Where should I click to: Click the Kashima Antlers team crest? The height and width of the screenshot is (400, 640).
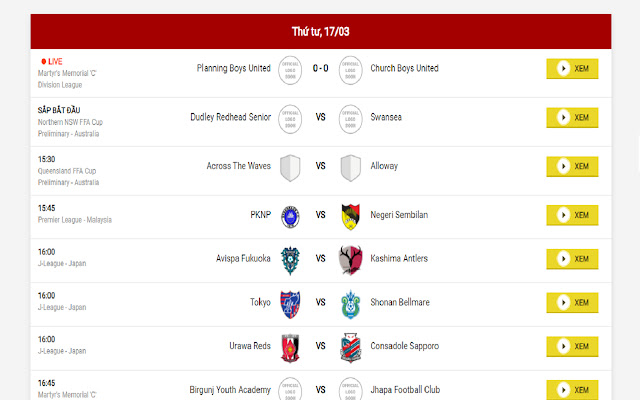(x=350, y=258)
